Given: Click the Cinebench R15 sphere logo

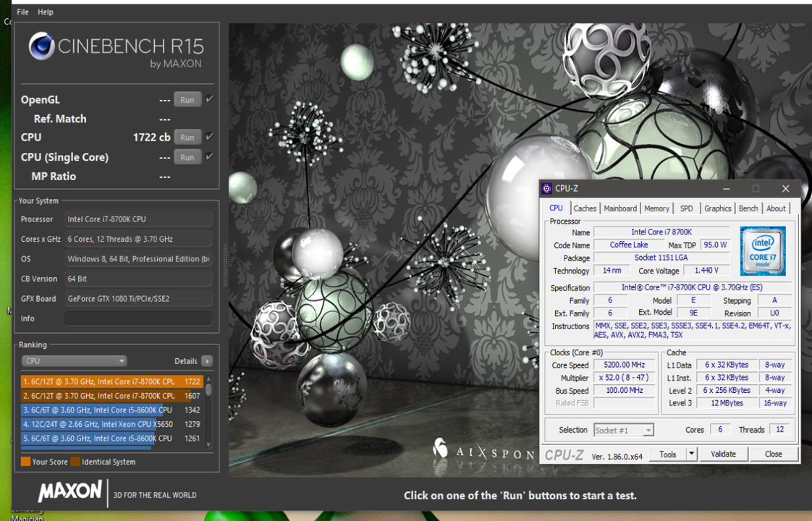Looking at the screenshot, I should click(41, 46).
